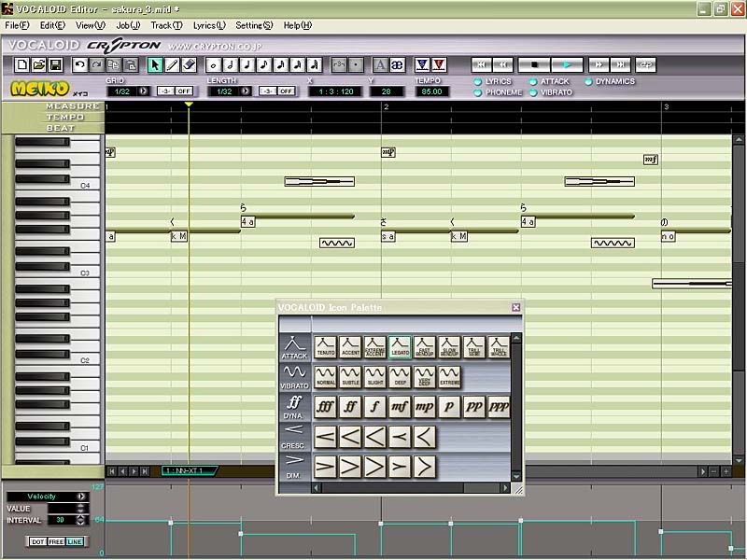Click the 'k M' note at the playhead
The image size is (747, 560).
179,236
